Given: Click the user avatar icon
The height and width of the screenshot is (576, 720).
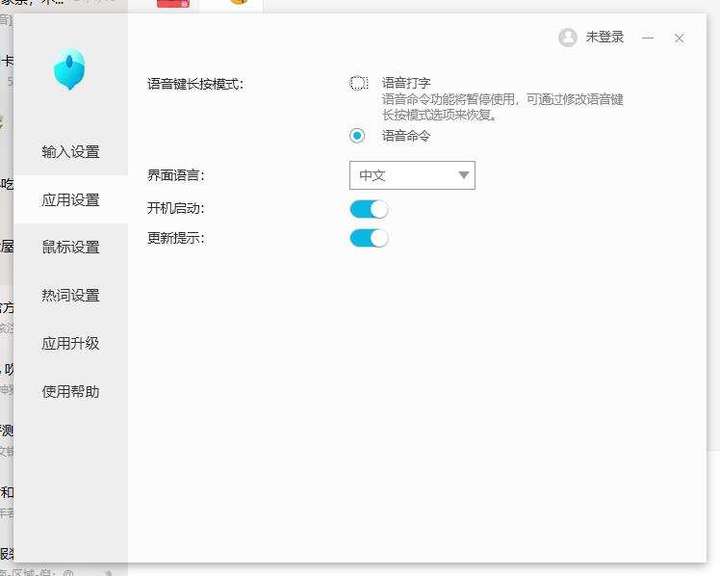Looking at the screenshot, I should [568, 38].
